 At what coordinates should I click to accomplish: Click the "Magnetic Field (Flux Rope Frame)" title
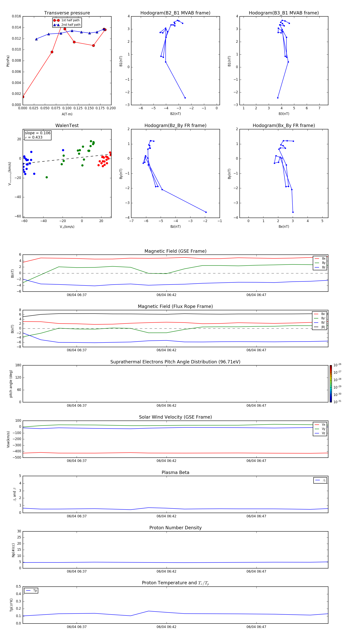175,307
